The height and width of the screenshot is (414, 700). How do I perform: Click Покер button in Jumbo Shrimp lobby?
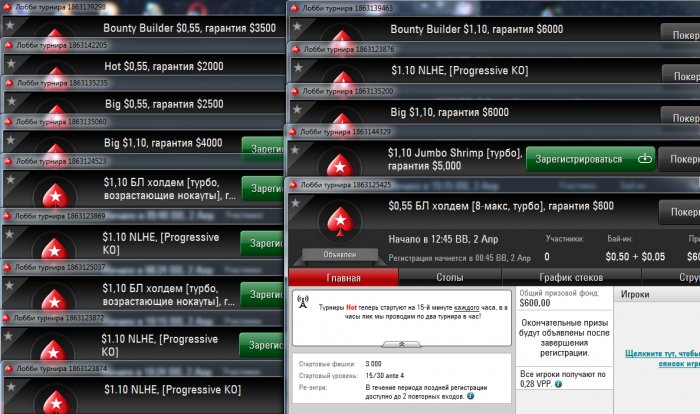679,159
